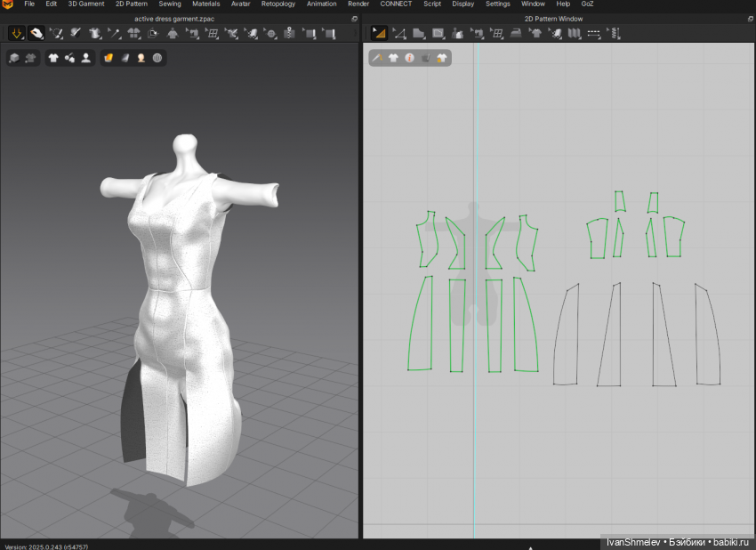756x550 pixels.
Task: Toggle avatar head display in 3D view
Action: 141,58
